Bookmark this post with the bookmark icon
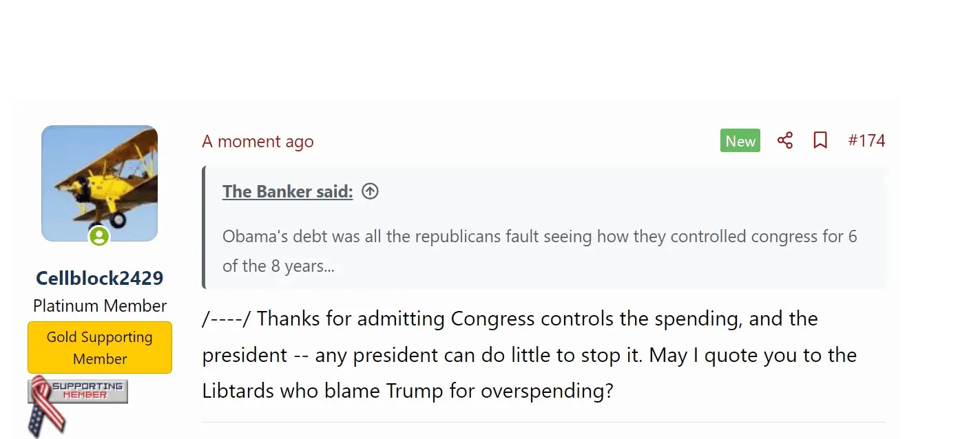This screenshot has height=439, width=980. pyautogui.click(x=820, y=141)
